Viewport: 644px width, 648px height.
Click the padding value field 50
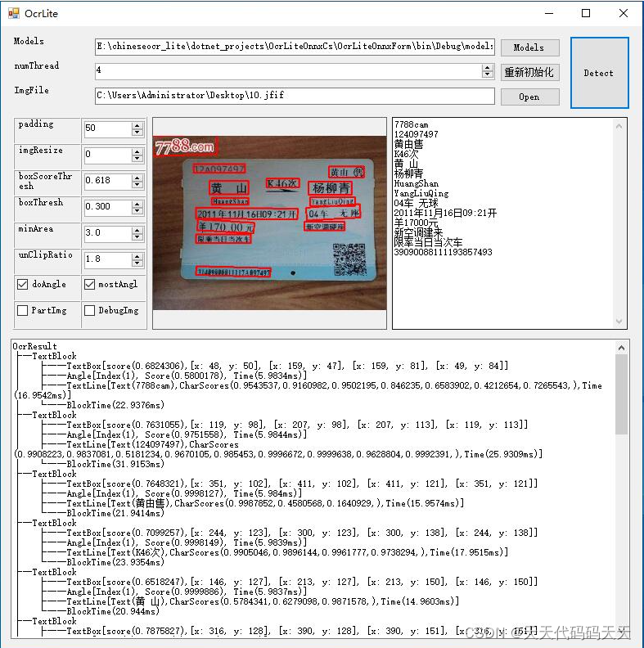108,128
